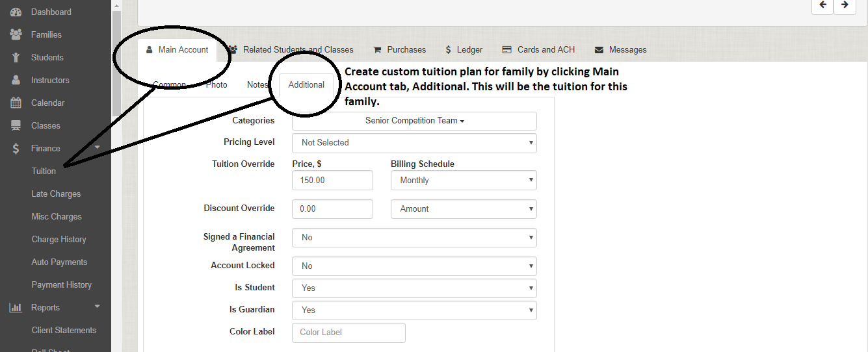
Task: Go to Instructors in sidebar
Action: click(50, 80)
